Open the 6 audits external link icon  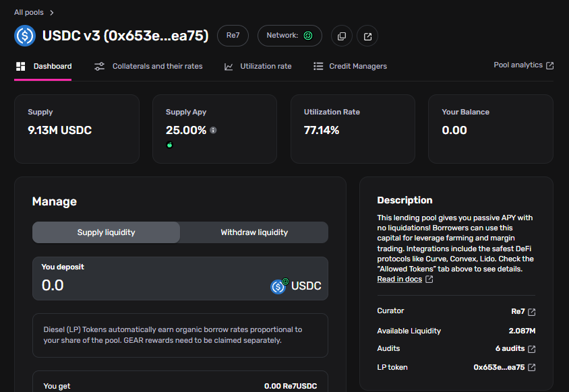[532, 349]
